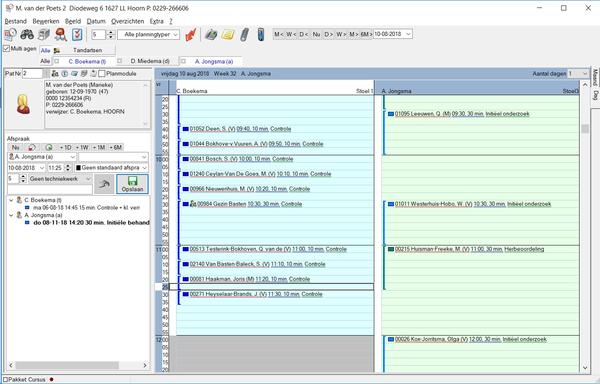
Task: Click the paperclip attachment toolbar icon
Action: point(244,34)
